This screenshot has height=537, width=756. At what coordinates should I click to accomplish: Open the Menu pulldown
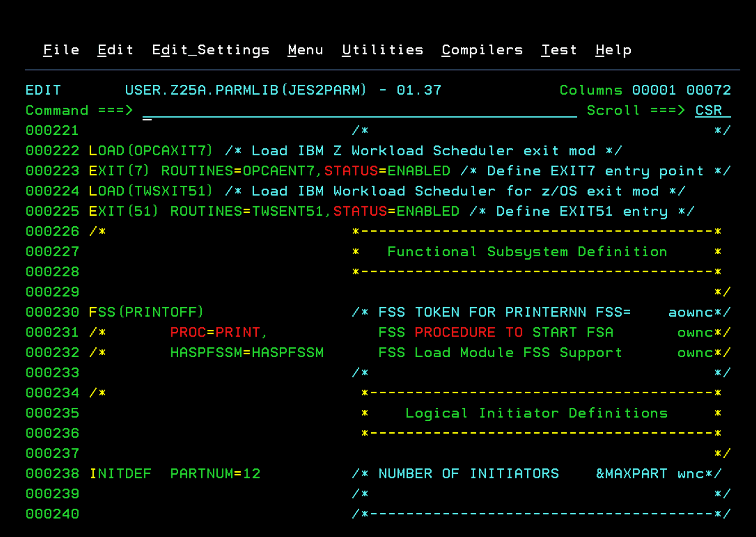pos(305,50)
